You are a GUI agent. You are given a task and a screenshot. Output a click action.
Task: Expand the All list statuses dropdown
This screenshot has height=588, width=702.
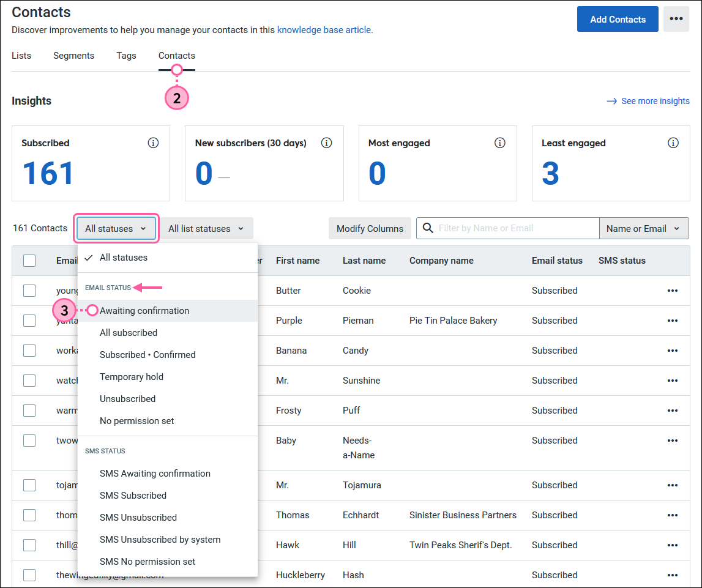pos(206,229)
